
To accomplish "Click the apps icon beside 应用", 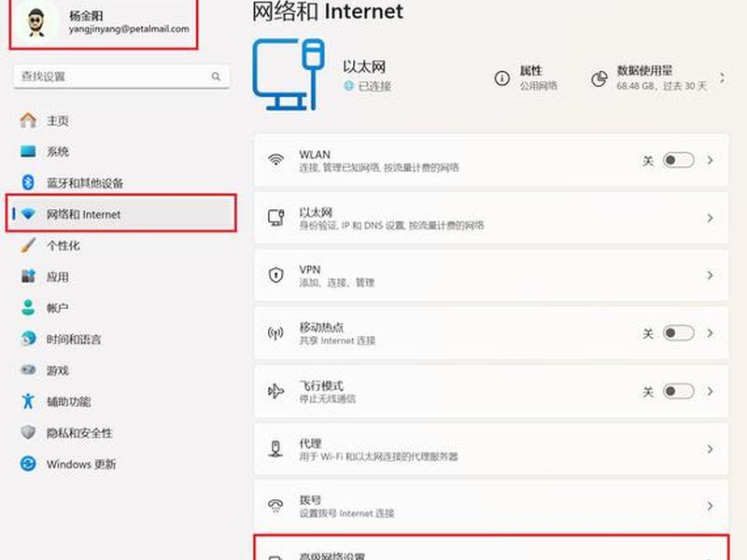I will click(x=28, y=275).
